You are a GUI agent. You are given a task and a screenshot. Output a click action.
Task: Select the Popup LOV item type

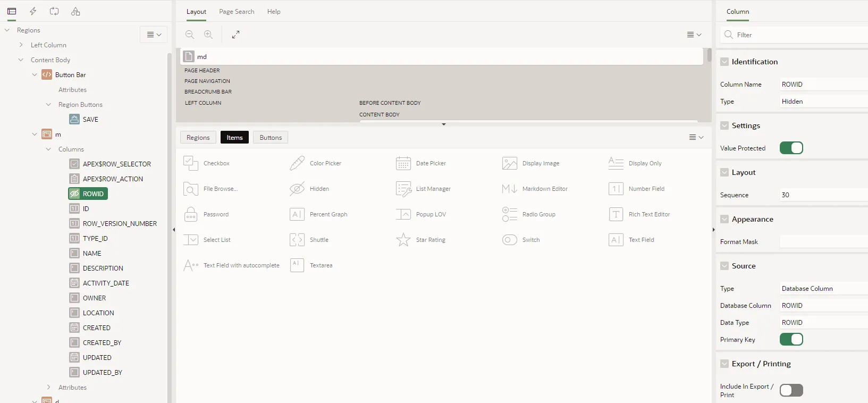[421, 214]
